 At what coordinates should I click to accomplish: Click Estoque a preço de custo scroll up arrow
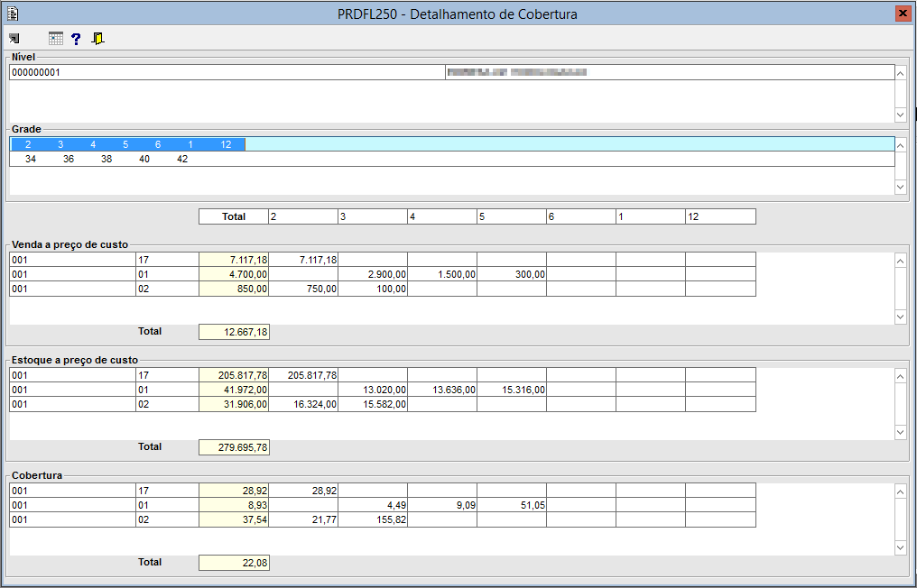[x=901, y=376]
